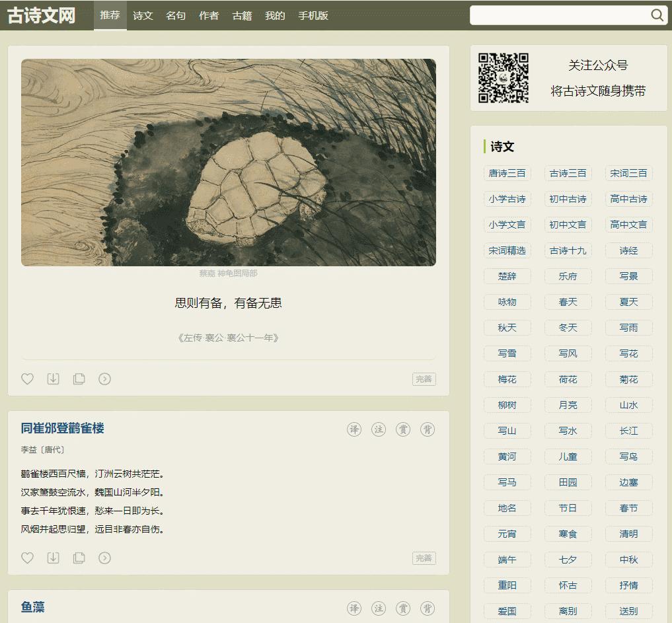Open the 宋词三百 category link
Viewport: 672px width, 623px height.
click(628, 173)
